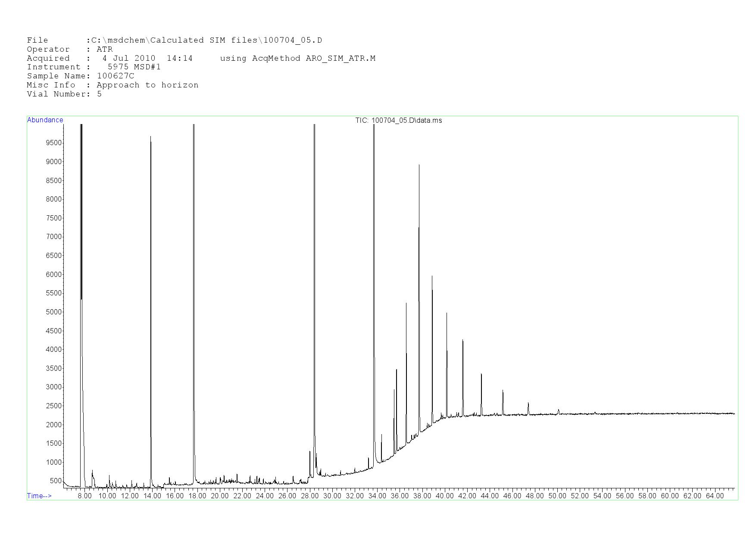Click the 500 abundance axis tick label
This screenshot has width=756, height=534.
click(x=55, y=481)
